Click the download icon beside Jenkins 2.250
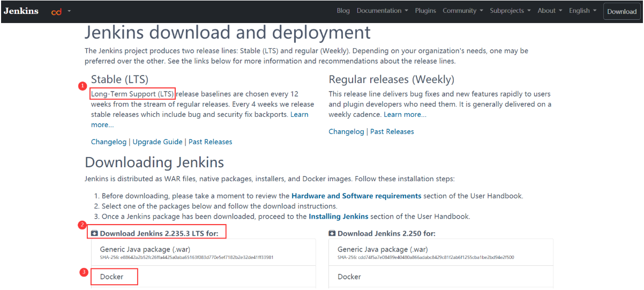 pyautogui.click(x=332, y=233)
